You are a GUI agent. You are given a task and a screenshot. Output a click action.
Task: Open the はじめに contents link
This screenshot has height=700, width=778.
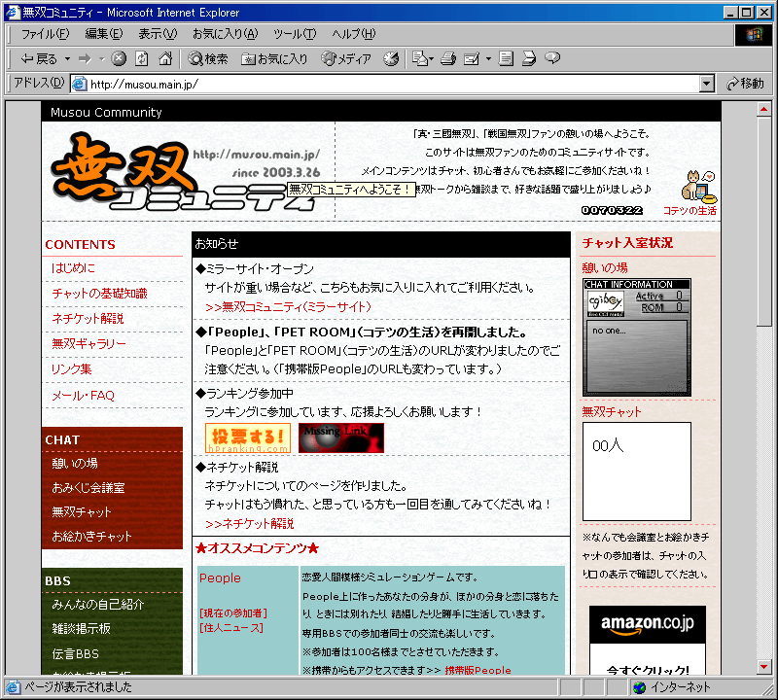[x=73, y=268]
